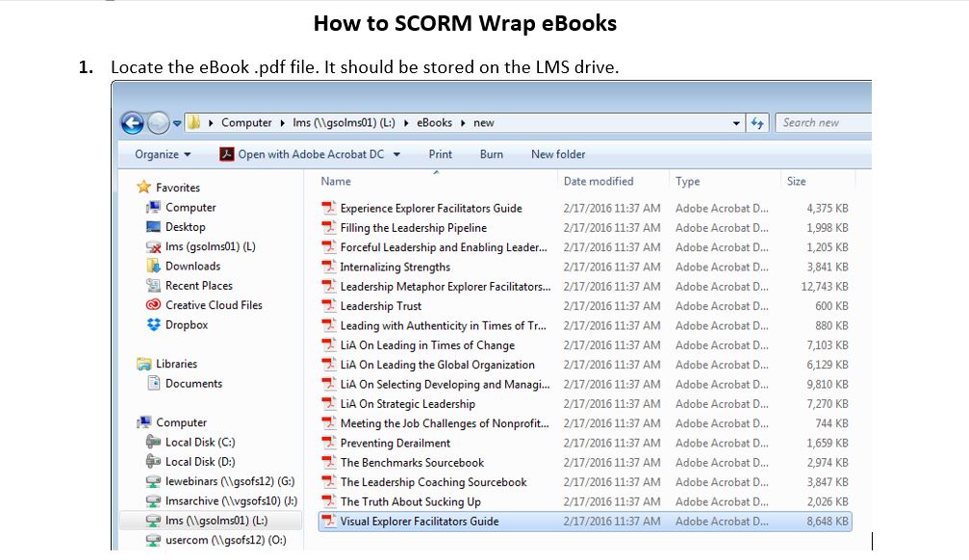The height and width of the screenshot is (560, 969).
Task: Click PDF icon of Forceful Leadership file
Action: point(329,246)
